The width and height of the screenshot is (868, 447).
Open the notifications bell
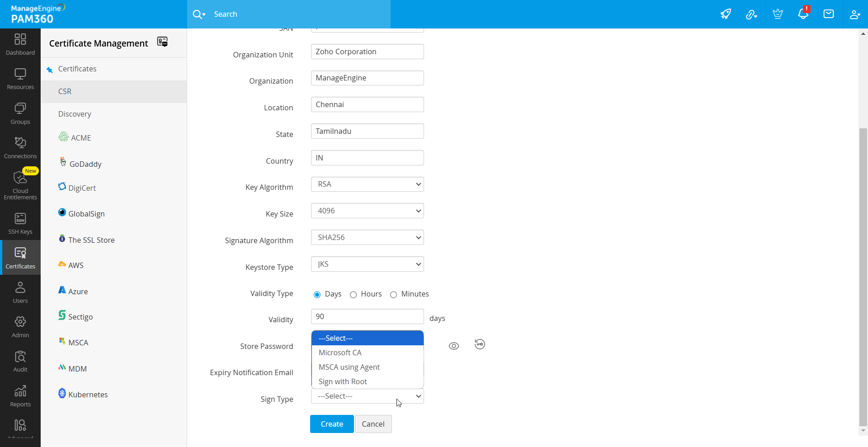click(x=803, y=14)
